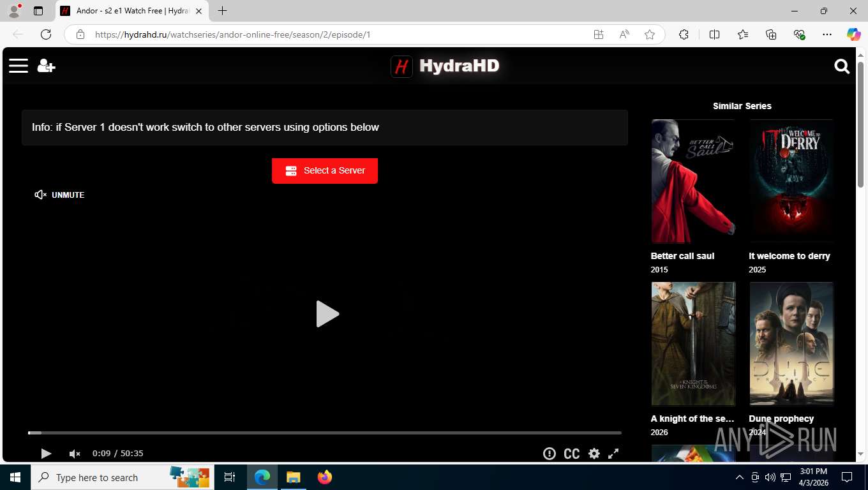Click the Read aloud icon

coord(624,34)
